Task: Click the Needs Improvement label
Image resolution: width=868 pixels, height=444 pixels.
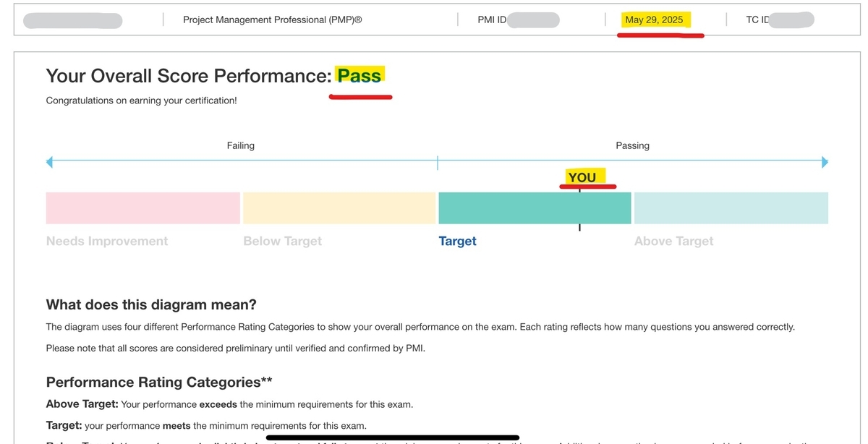Action: [107, 242]
